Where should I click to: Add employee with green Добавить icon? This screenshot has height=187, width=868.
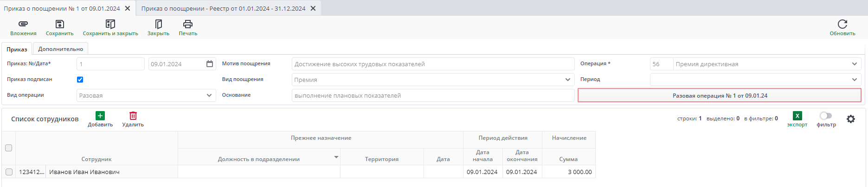pyautogui.click(x=100, y=116)
